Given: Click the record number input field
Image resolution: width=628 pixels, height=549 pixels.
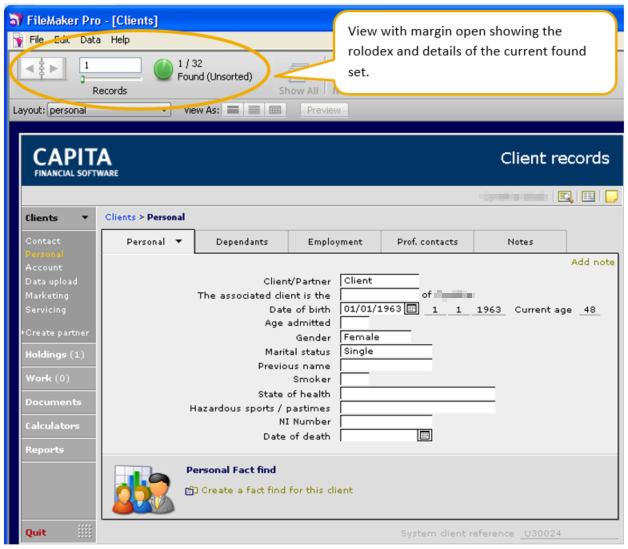Looking at the screenshot, I should [x=110, y=65].
